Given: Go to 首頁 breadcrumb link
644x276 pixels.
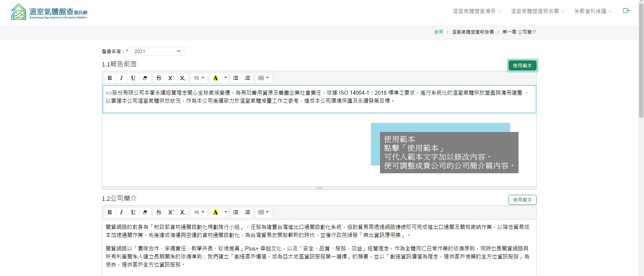Looking at the screenshot, I should (x=438, y=32).
